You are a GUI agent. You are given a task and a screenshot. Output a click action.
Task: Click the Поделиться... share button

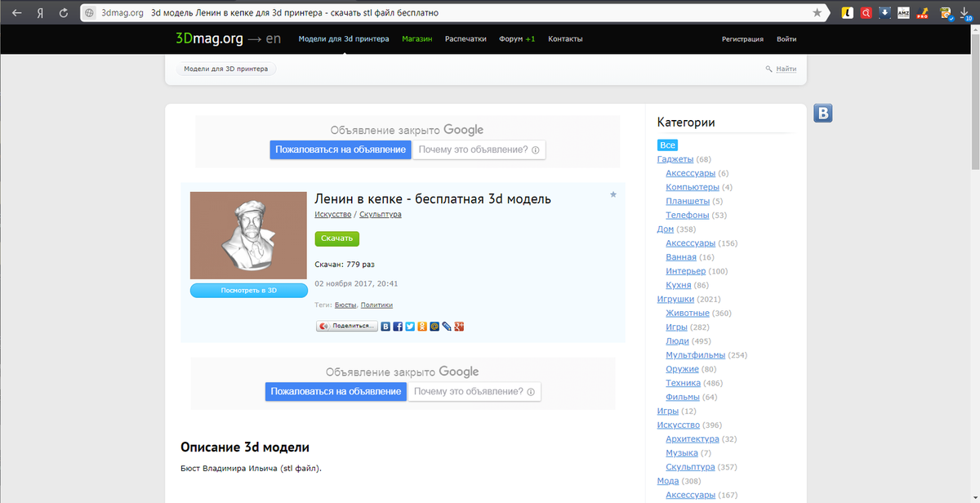pyautogui.click(x=347, y=326)
